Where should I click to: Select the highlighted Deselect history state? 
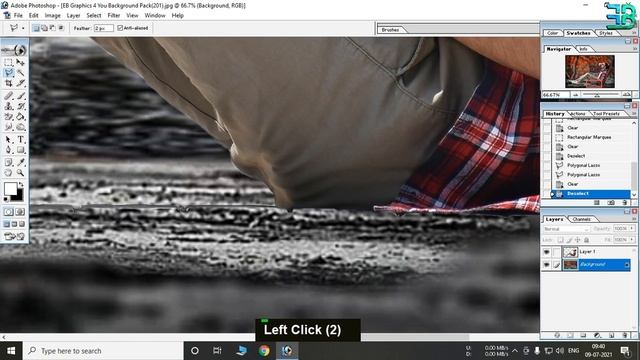pyautogui.click(x=591, y=193)
